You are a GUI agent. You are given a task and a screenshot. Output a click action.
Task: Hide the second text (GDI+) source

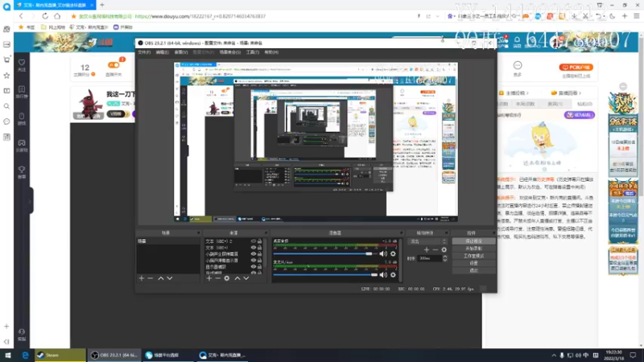click(x=253, y=248)
